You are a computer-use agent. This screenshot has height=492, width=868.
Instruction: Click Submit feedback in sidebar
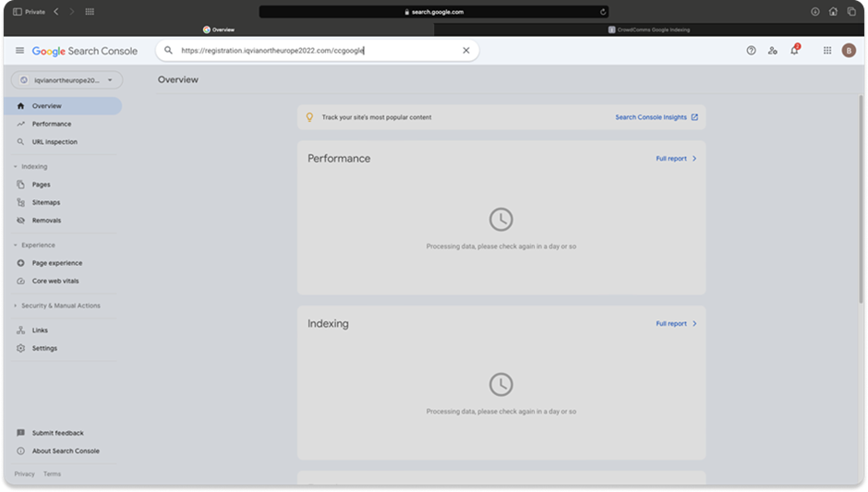pos(57,433)
